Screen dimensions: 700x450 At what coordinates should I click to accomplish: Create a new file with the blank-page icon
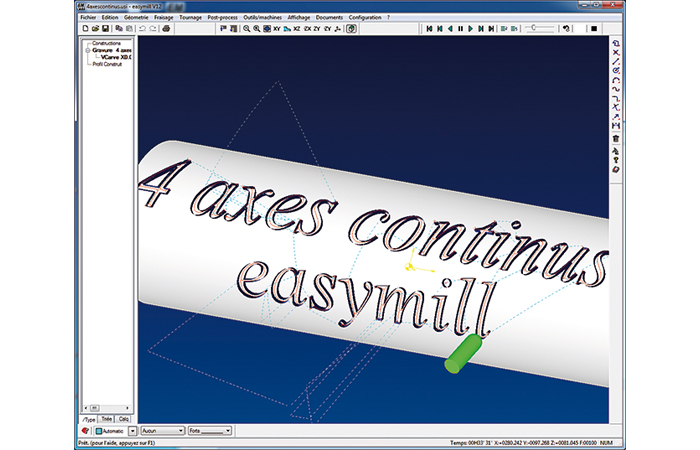click(x=86, y=29)
